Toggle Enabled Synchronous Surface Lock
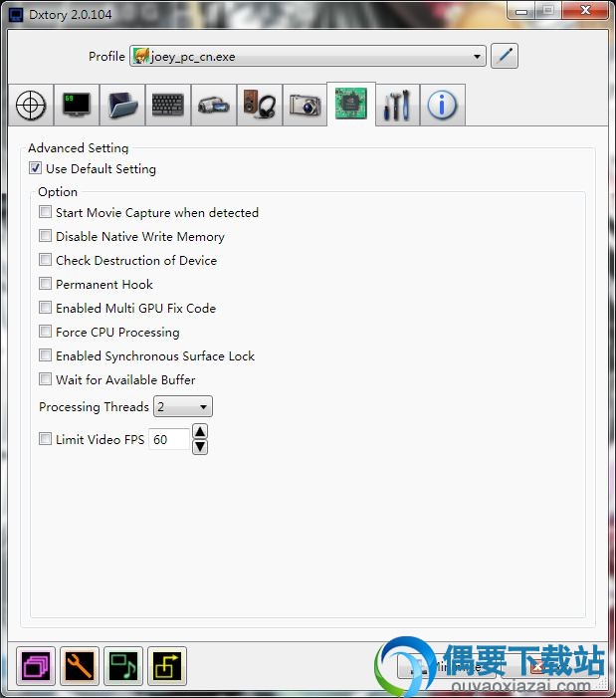The image size is (616, 698). pos(45,355)
